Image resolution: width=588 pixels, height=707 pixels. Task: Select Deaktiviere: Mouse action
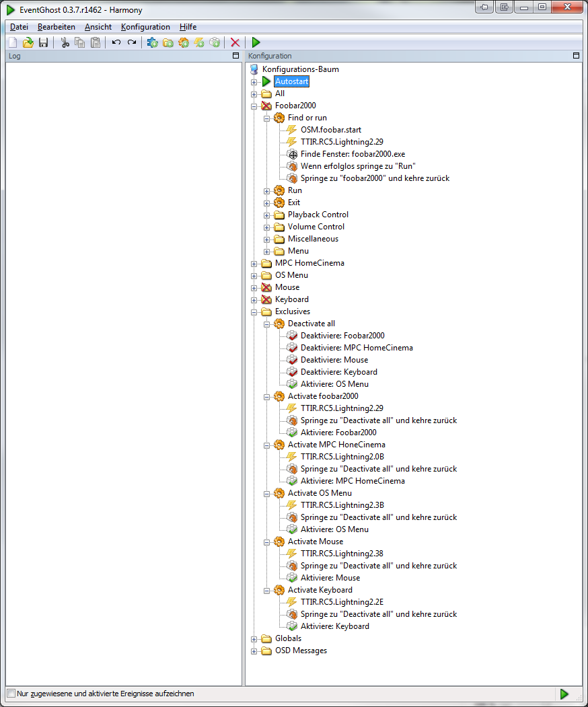click(x=334, y=360)
